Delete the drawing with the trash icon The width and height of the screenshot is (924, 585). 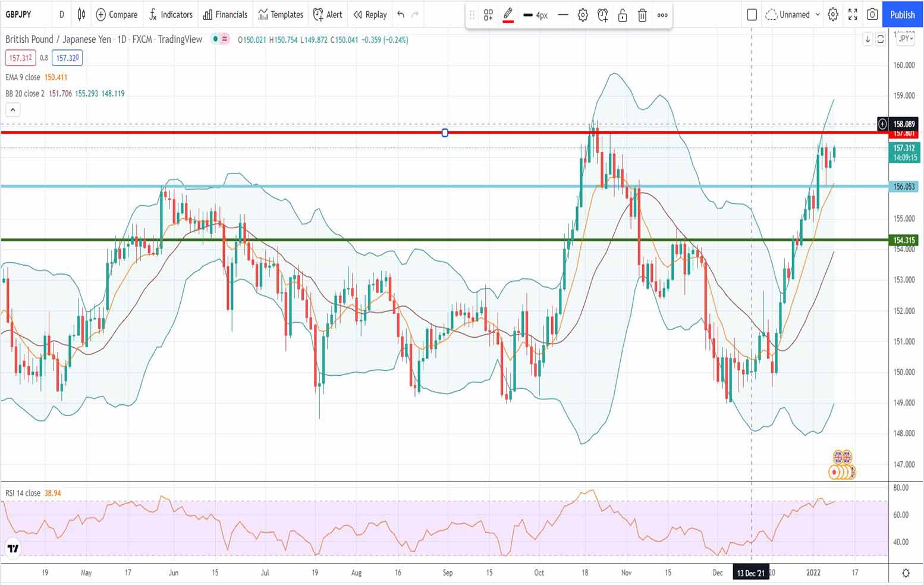pyautogui.click(x=642, y=15)
